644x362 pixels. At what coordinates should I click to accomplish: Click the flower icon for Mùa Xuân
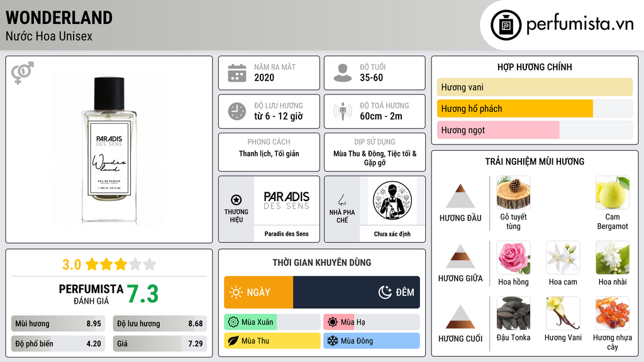[x=233, y=322]
